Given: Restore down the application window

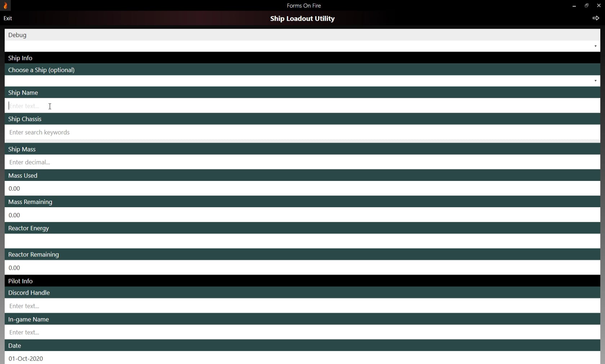Looking at the screenshot, I should pyautogui.click(x=586, y=5).
